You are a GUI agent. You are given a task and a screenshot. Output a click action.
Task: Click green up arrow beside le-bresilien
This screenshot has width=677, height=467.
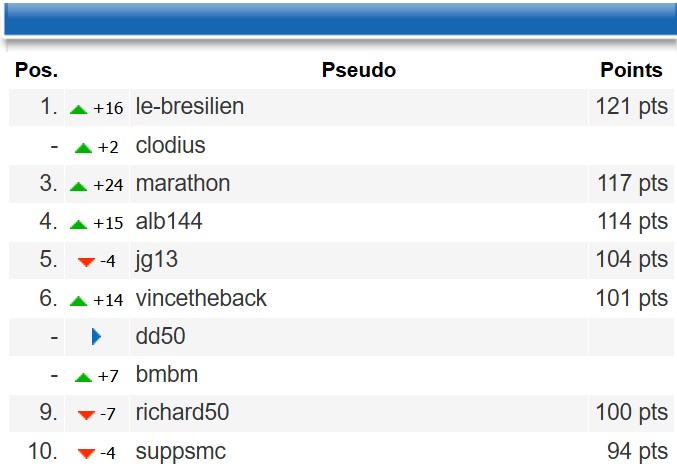coord(79,109)
